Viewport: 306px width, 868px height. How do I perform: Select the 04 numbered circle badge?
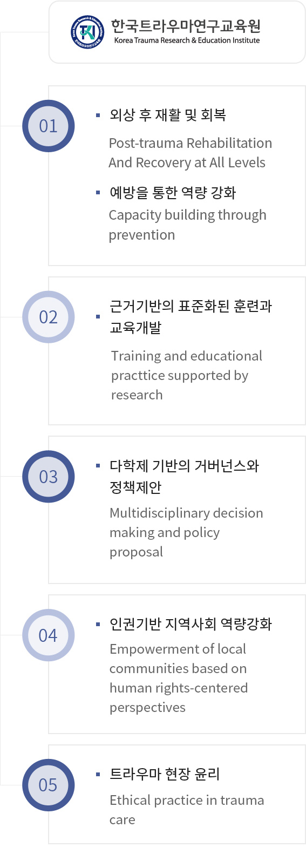pos(49,635)
